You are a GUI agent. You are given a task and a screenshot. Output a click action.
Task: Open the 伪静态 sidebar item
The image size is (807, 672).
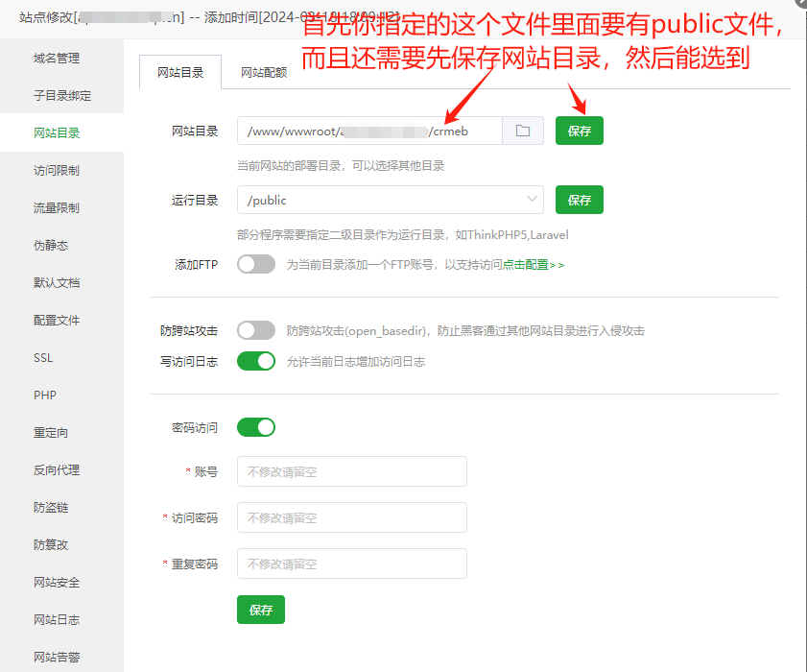coord(51,246)
